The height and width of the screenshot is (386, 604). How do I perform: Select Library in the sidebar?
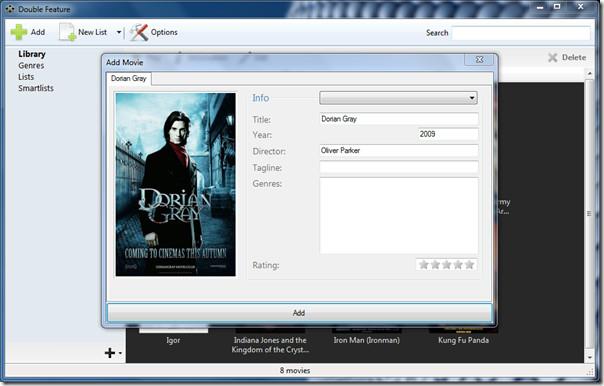click(x=32, y=54)
